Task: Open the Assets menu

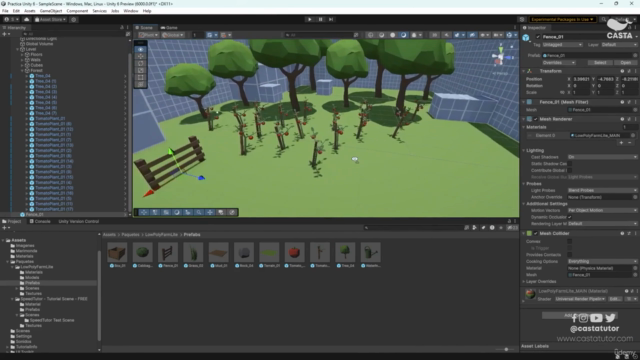Action: click(30, 11)
